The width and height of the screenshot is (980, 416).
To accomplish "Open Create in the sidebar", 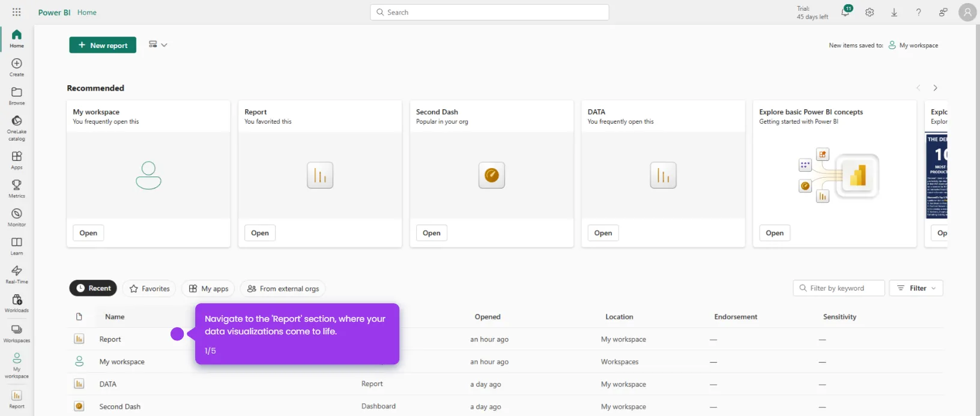I will (x=17, y=67).
